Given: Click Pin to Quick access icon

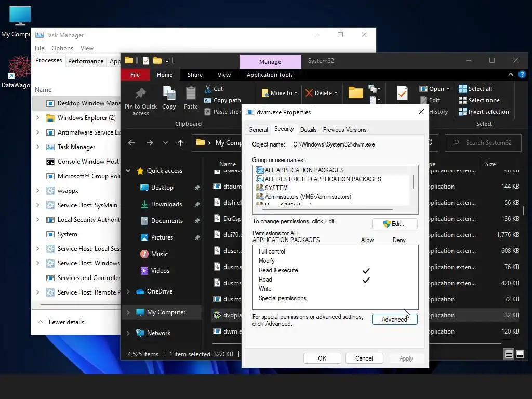Looking at the screenshot, I should (x=140, y=93).
